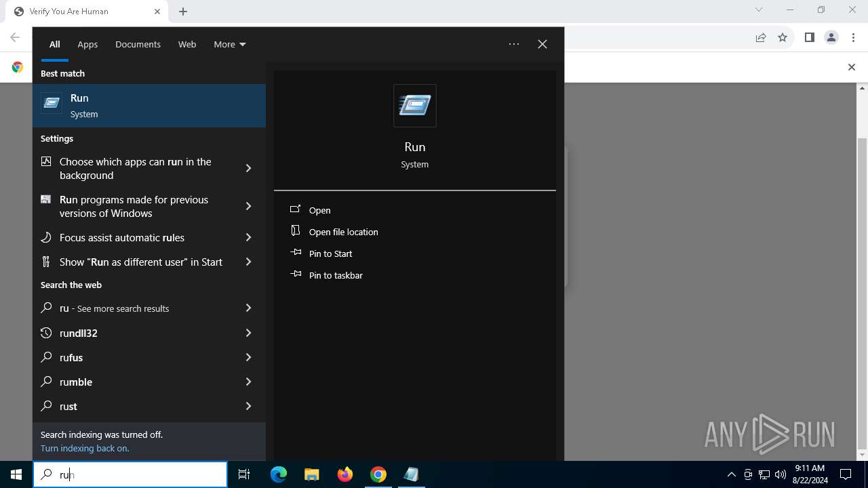Viewport: 868px width, 488px height.
Task: Click the taskbar search box with 'run'
Action: click(x=130, y=474)
